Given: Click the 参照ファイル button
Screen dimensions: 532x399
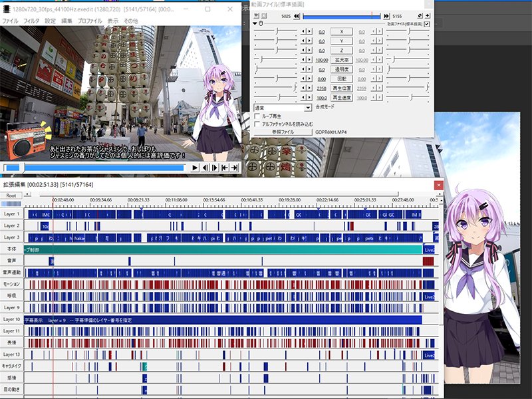Looking at the screenshot, I should pos(283,132).
